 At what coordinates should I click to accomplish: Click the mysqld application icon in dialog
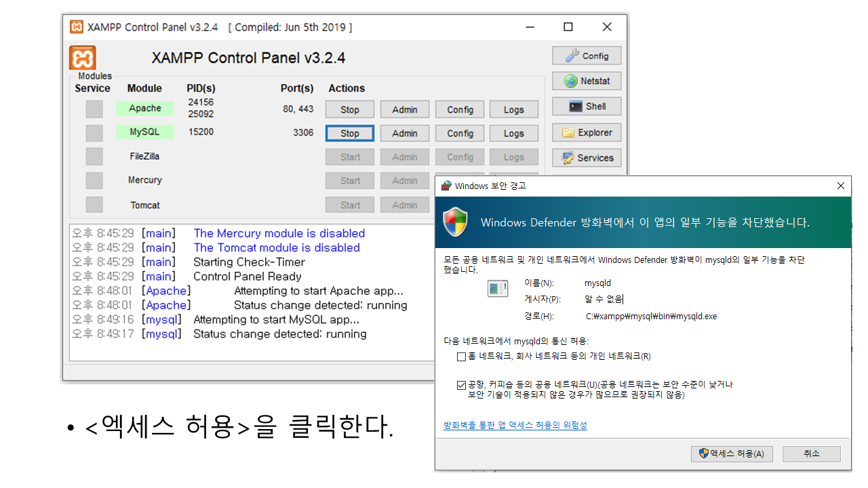tap(498, 289)
